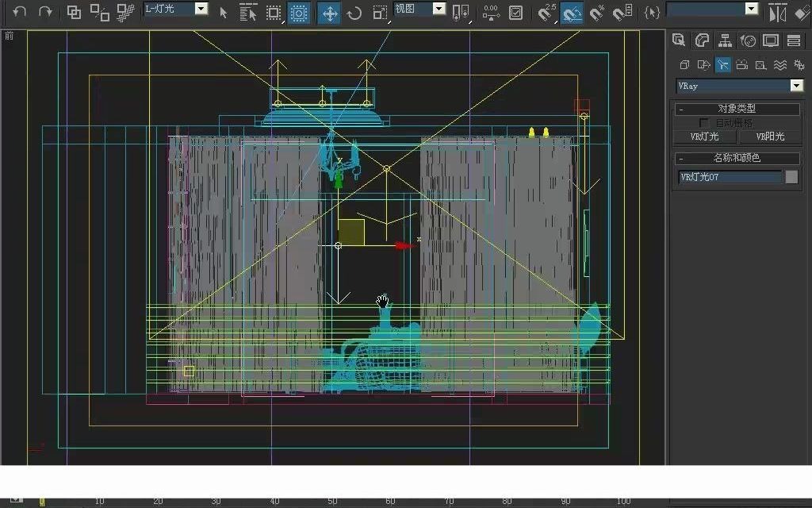Open the VRay category dropdown
Screen dimensions: 812x508
coord(796,86)
